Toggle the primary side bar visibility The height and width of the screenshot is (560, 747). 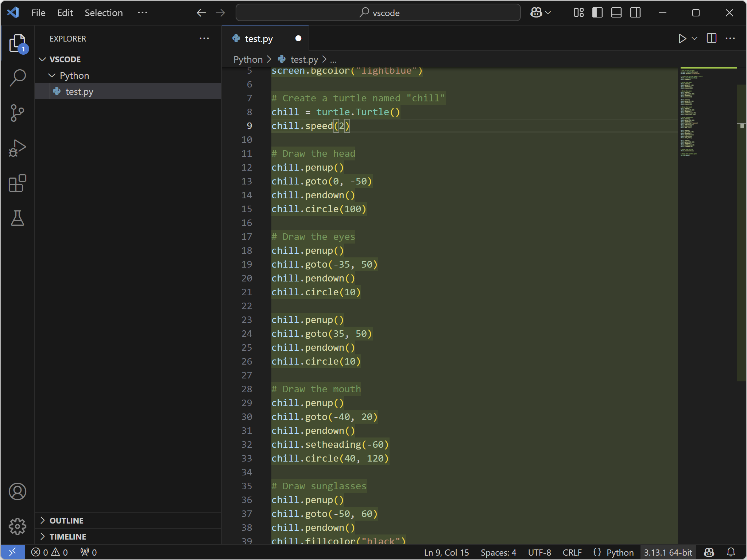(597, 13)
